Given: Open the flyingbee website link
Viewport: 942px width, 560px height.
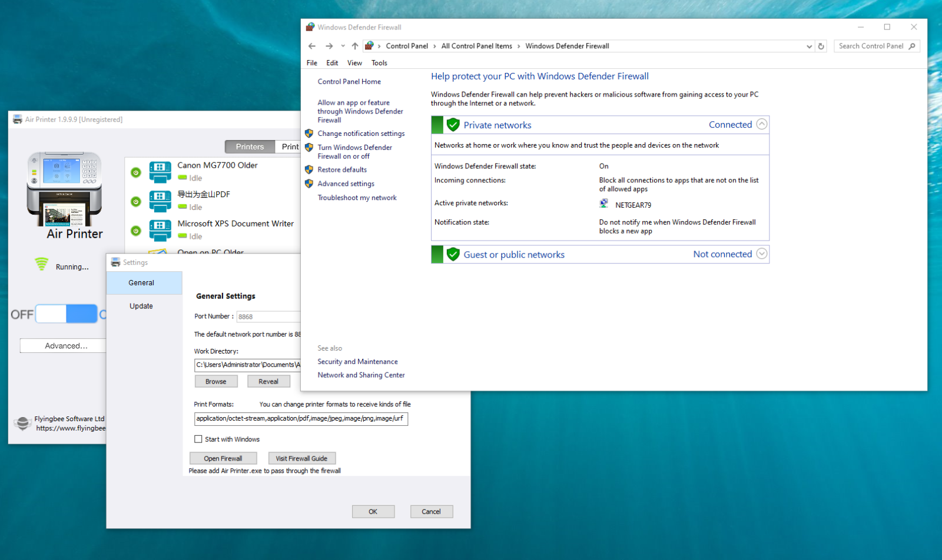Looking at the screenshot, I should tap(71, 428).
